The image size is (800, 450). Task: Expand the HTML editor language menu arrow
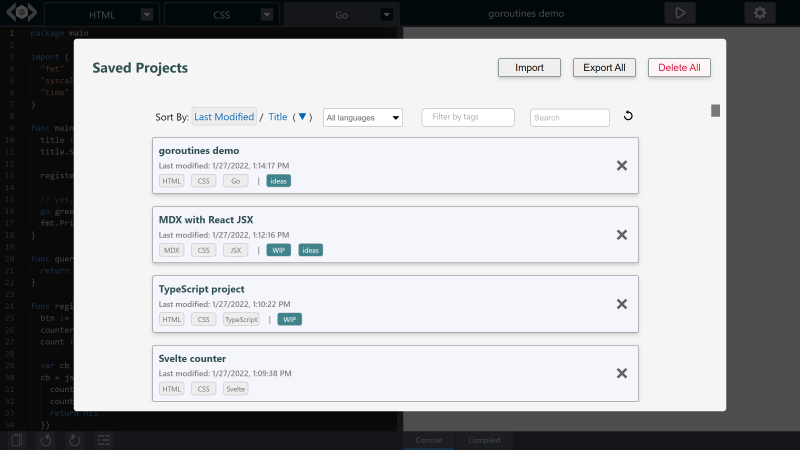pyautogui.click(x=147, y=15)
